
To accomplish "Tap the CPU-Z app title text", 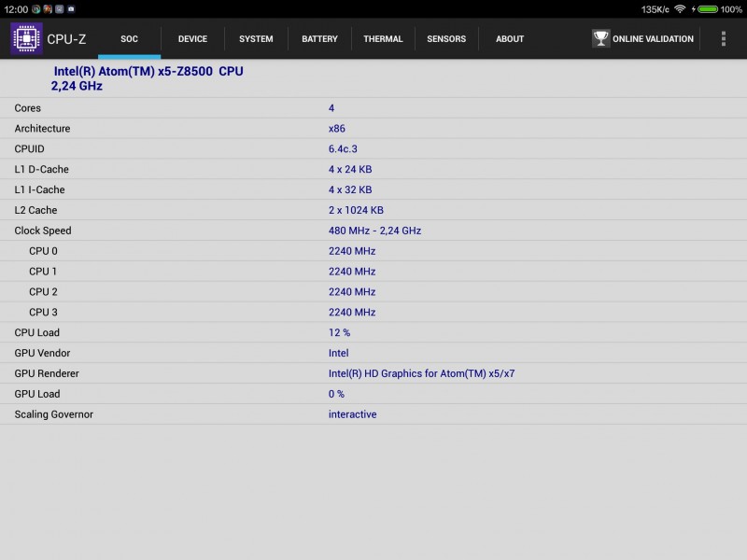I will click(x=66, y=39).
